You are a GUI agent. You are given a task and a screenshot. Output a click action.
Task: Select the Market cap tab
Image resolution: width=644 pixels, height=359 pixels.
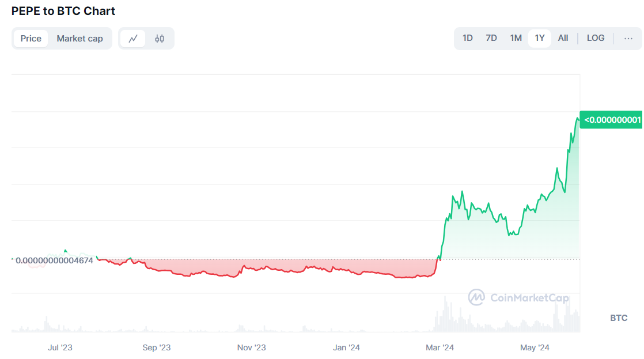tap(79, 39)
